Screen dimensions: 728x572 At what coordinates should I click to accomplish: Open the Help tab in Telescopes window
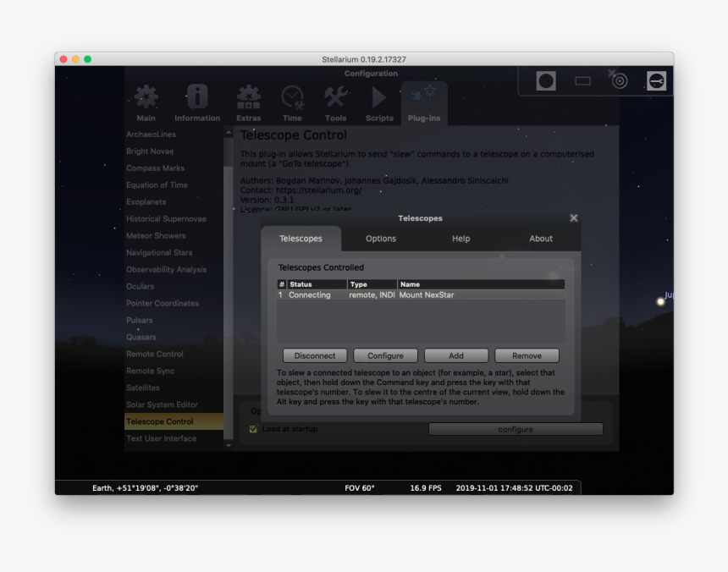point(461,239)
